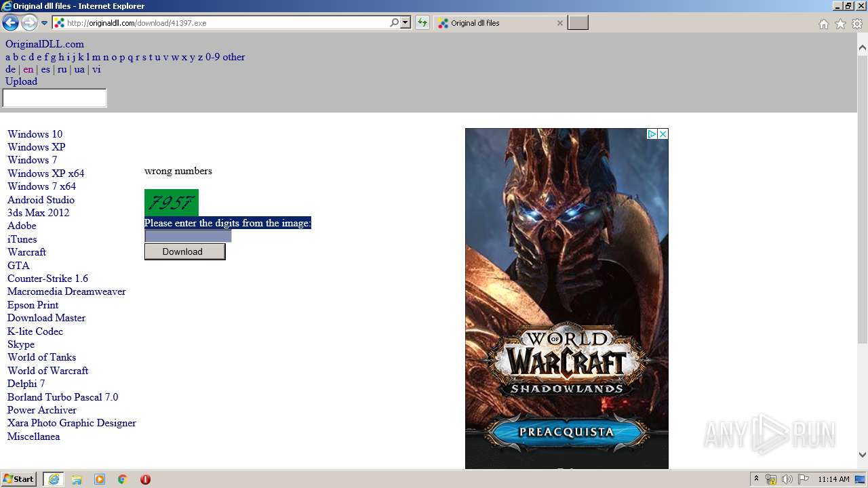Open the 'other' index link
Screen dimensions: 868x488
point(234,57)
